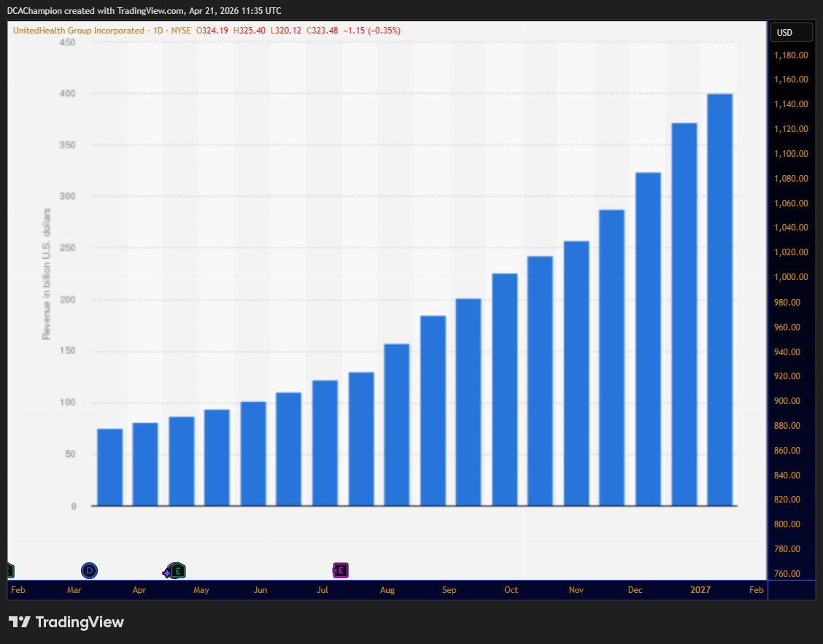Screen dimensions: 823x644
Task: Click the 980.00 price axis label
Action: pyautogui.click(x=787, y=302)
